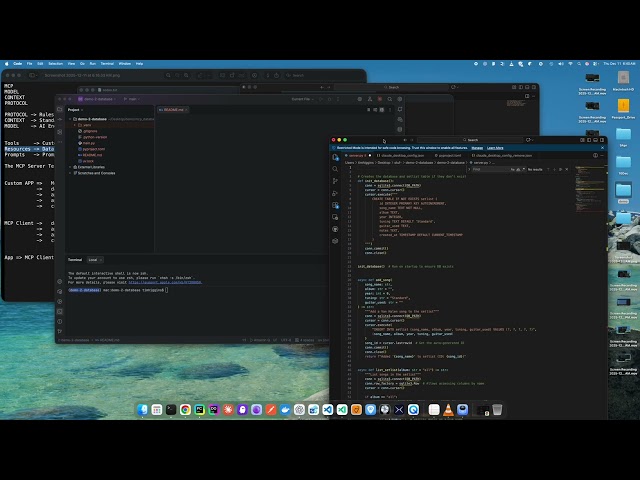
Task: Toggle Match Case in the find widget
Action: point(513,169)
